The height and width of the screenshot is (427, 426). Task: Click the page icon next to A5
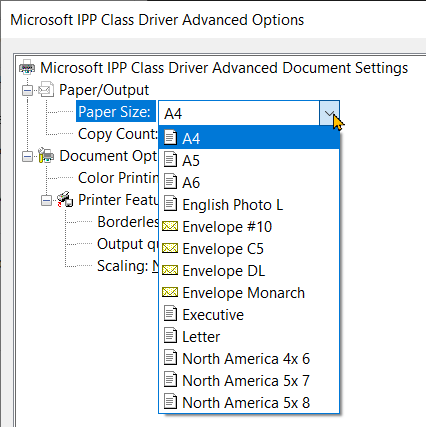click(170, 160)
